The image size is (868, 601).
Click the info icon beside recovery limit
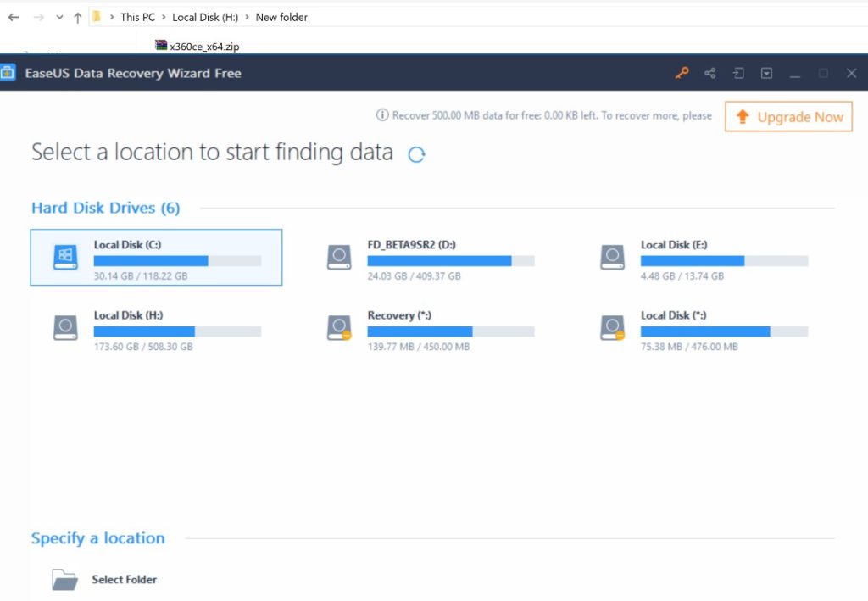click(x=382, y=115)
